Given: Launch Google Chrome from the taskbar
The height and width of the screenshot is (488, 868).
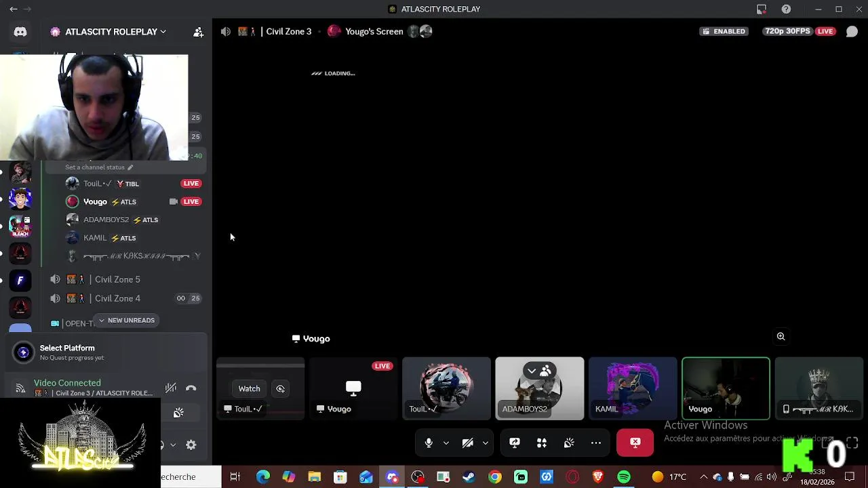Looking at the screenshot, I should [x=494, y=477].
